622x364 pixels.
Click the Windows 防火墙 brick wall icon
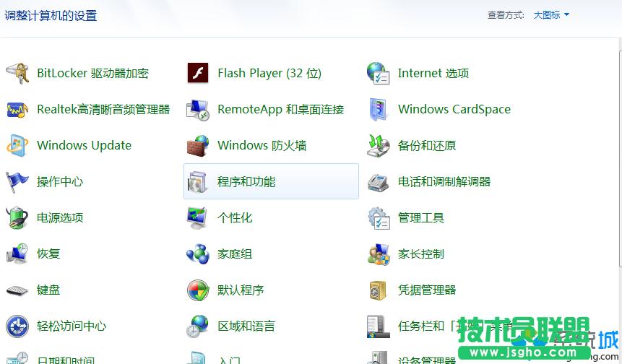coord(198,145)
